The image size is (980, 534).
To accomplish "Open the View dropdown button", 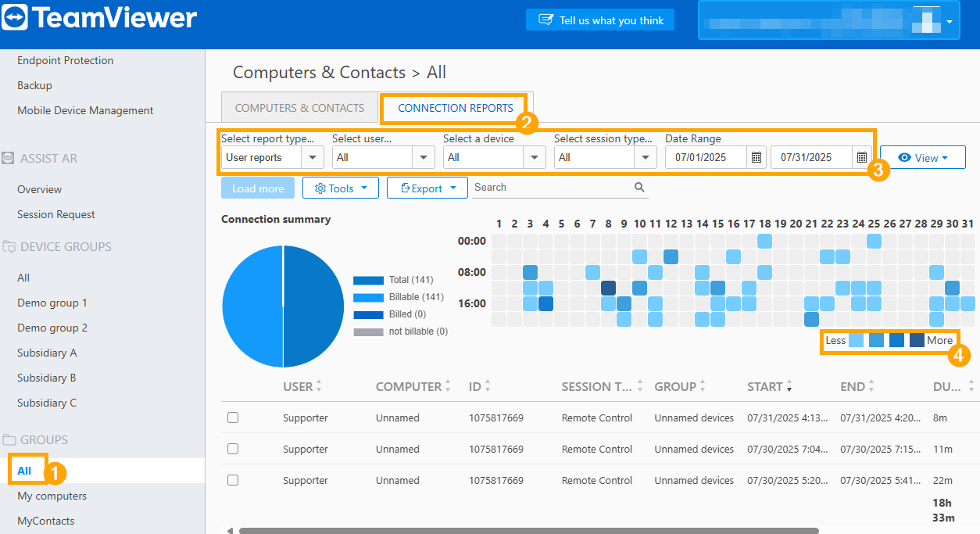I will click(923, 157).
